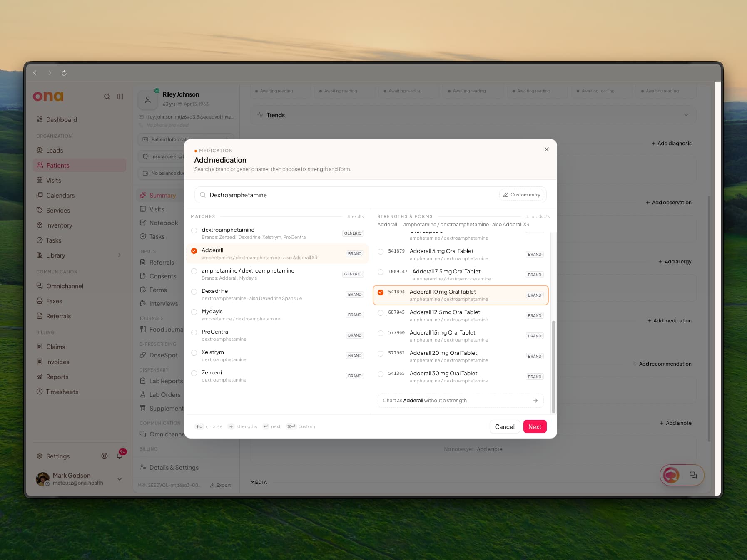Select the Xelstrym radio button
Screen dimensions: 747x560
(x=194, y=353)
